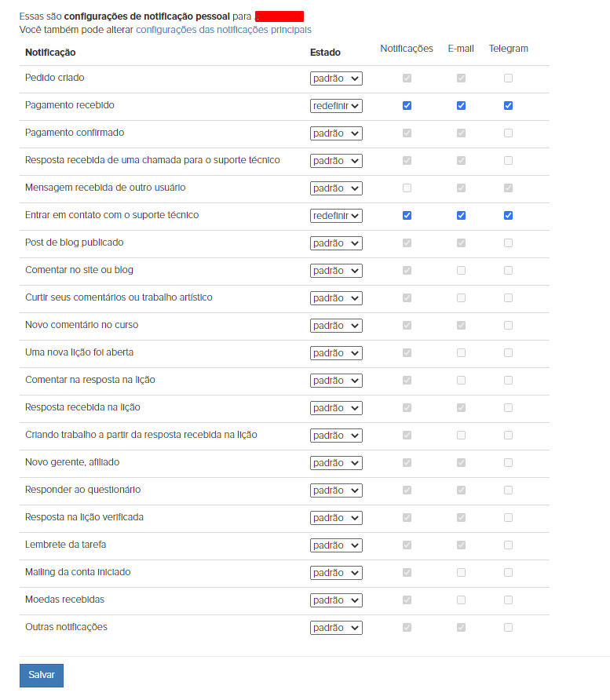
Task: Open Estado dropdown for "Mensagem recebida de outro usuário"
Action: pos(336,188)
